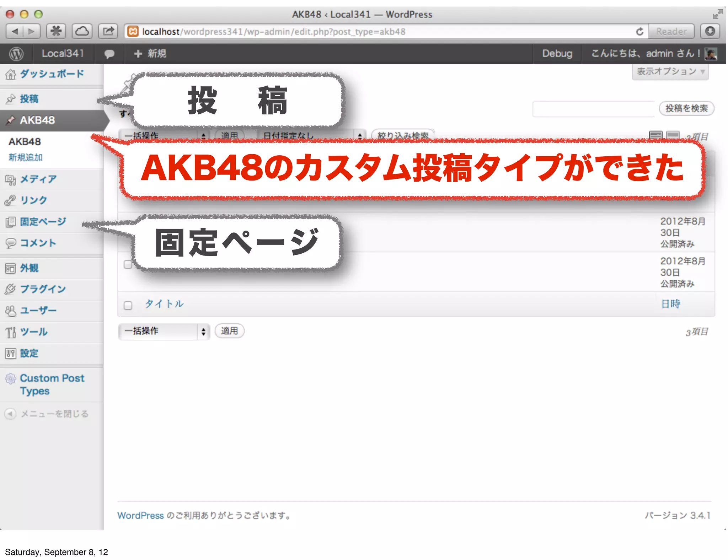Open the iCloud tabs button
This screenshot has width=728, height=560.
pyautogui.click(x=82, y=32)
